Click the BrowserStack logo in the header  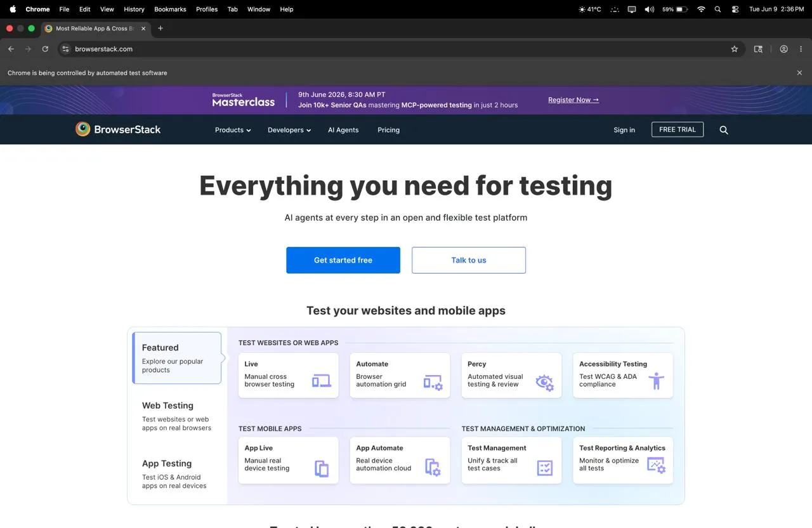click(118, 129)
